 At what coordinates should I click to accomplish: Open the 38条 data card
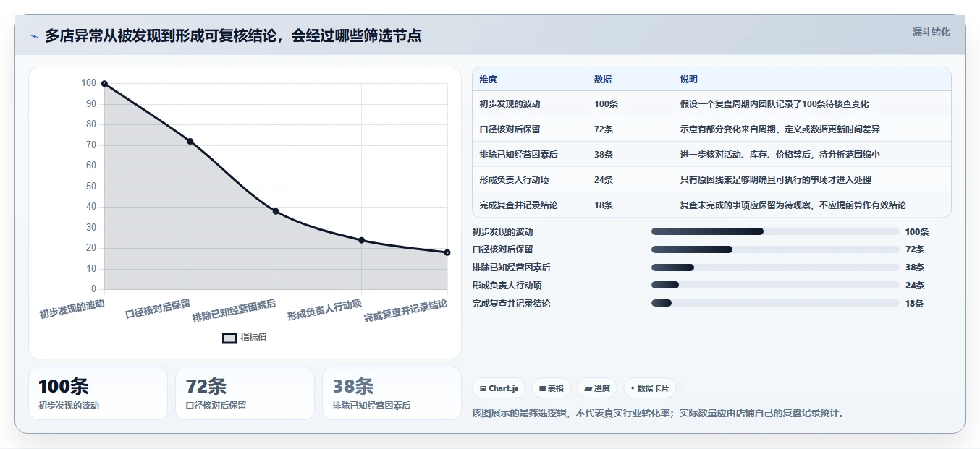(392, 393)
